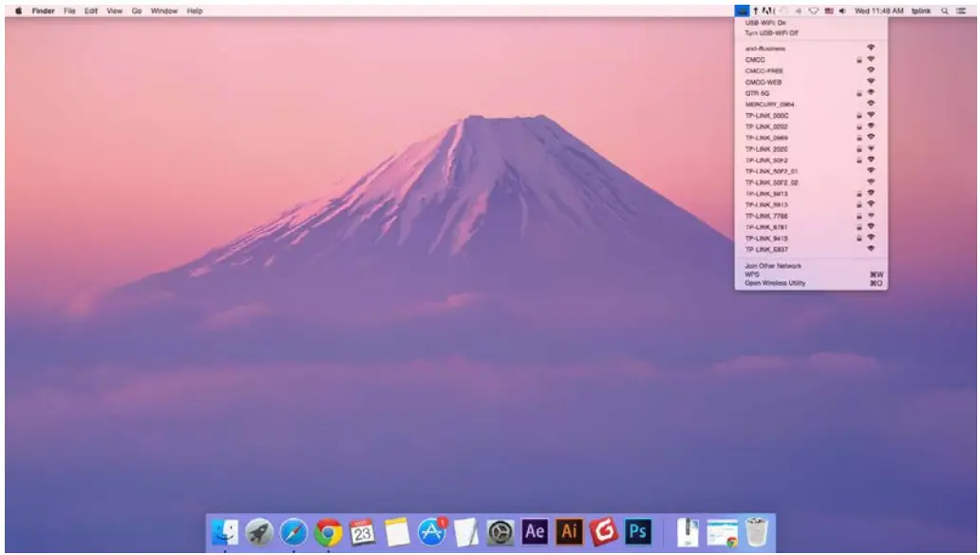Open Safari browser in the dock

pyautogui.click(x=293, y=532)
